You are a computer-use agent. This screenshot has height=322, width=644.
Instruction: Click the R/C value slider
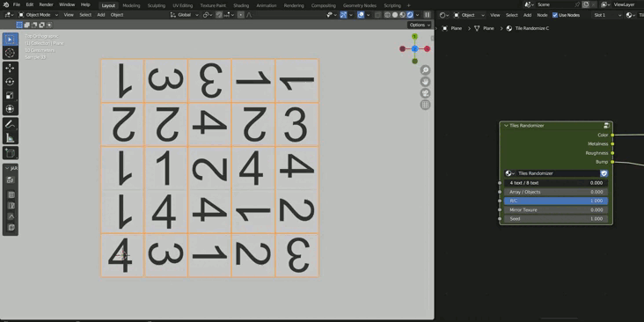point(556,201)
